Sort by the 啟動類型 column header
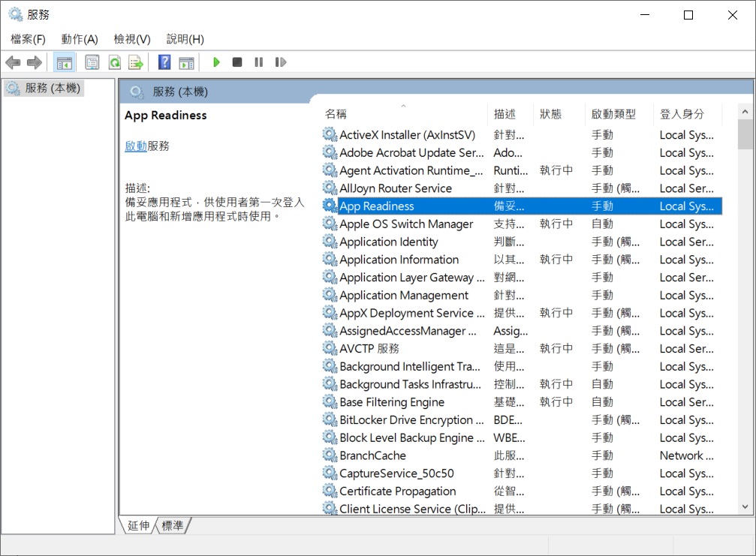 pos(613,114)
